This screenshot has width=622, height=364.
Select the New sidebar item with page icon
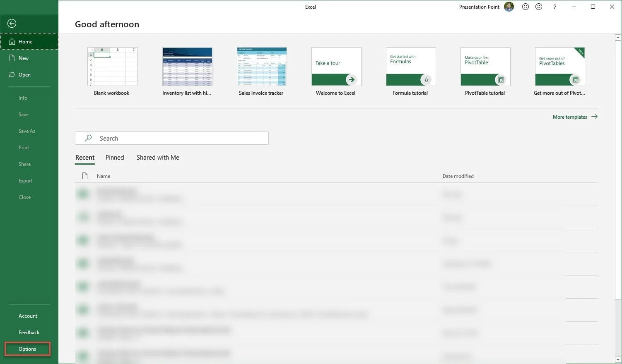coord(24,58)
